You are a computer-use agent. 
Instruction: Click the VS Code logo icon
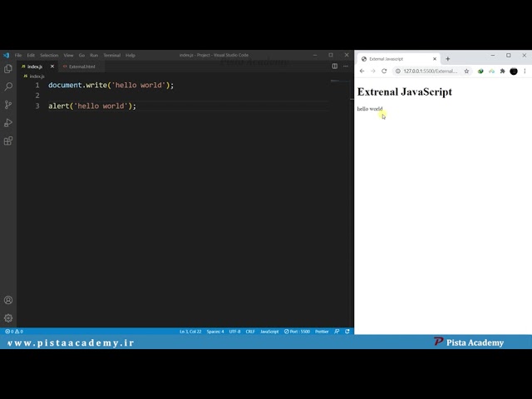(x=6, y=55)
